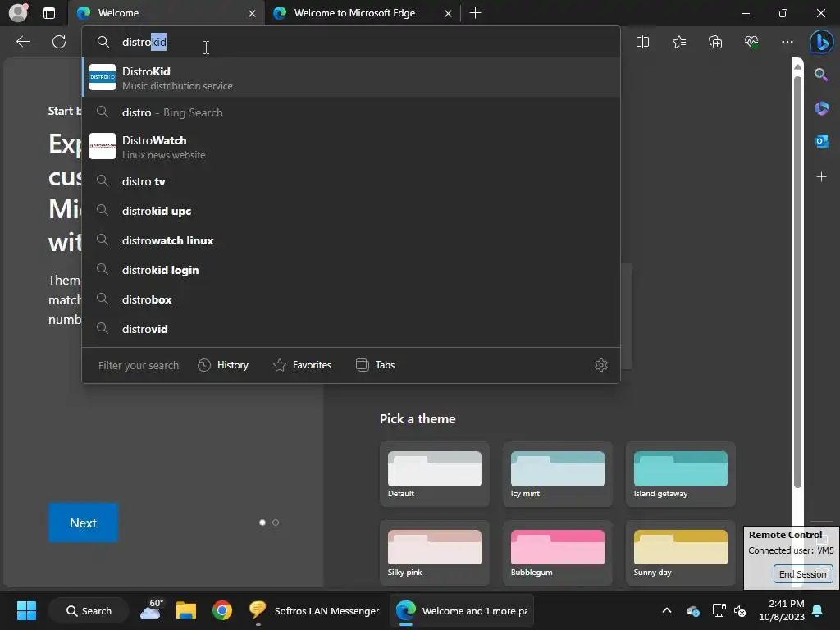Screen dimensions: 840x630
Task: Pick the Island getaway theme
Action: click(680, 474)
